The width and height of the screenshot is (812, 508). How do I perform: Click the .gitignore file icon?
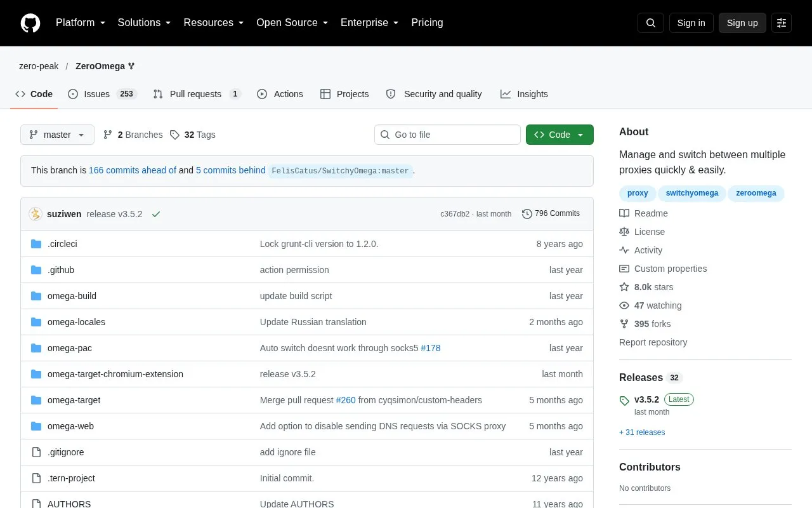click(x=36, y=452)
